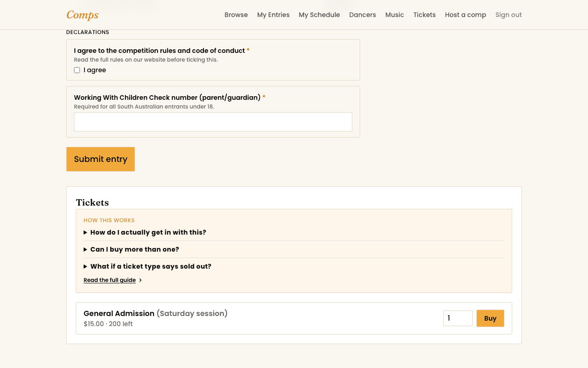The width and height of the screenshot is (588, 368).
Task: Expand 'What if a ticket type says sold out?'
Action: [294, 266]
